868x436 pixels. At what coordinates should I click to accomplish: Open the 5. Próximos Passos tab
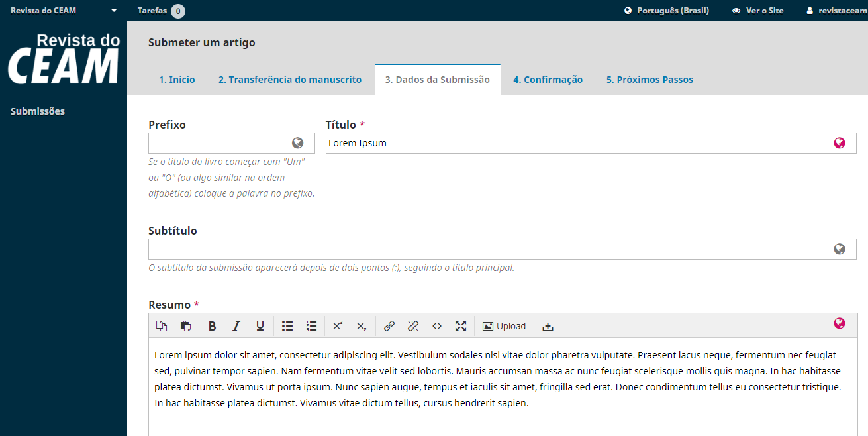[650, 80]
